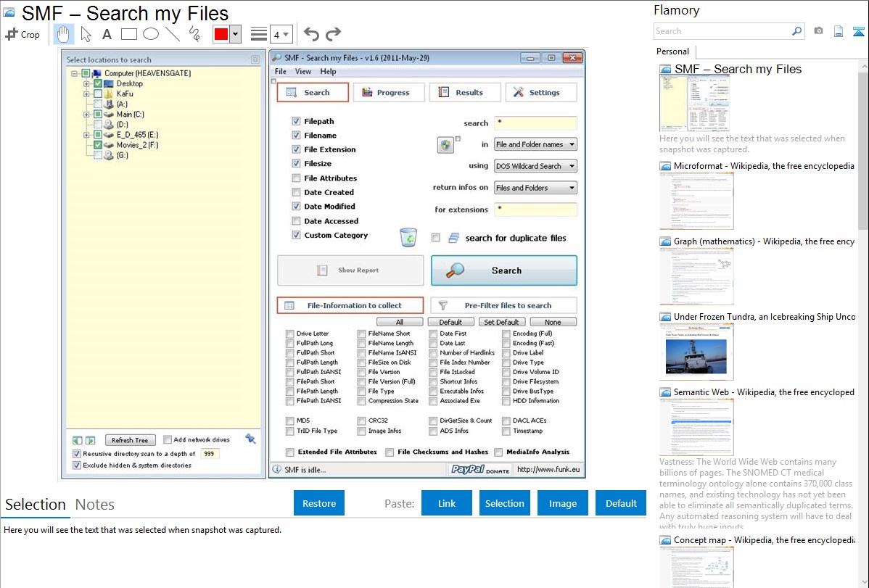Click the red color swatch
This screenshot has height=588, width=869.
(x=221, y=34)
